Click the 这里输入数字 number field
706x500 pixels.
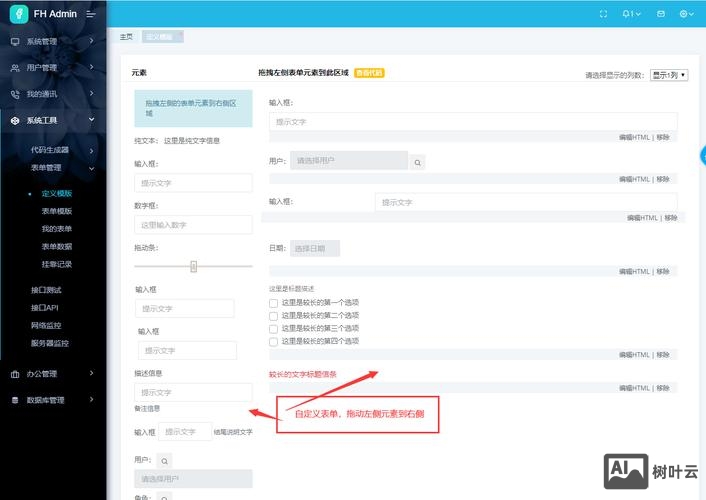click(x=193, y=225)
